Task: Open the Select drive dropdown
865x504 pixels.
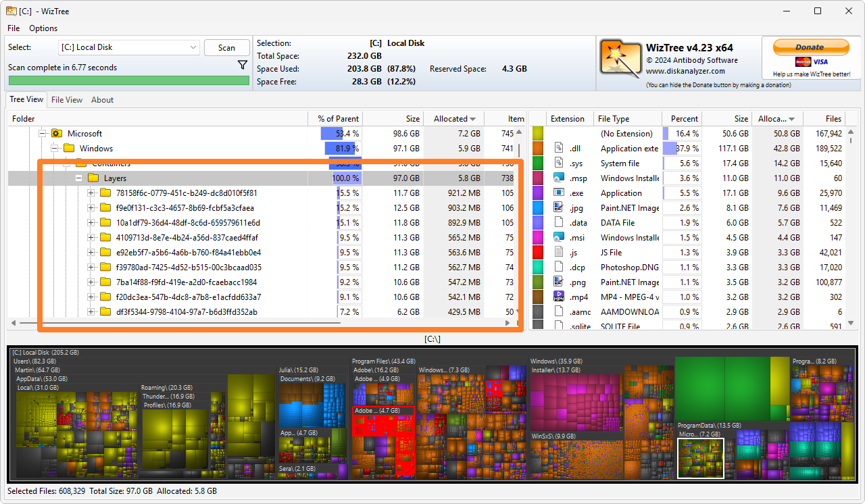Action: (129, 47)
